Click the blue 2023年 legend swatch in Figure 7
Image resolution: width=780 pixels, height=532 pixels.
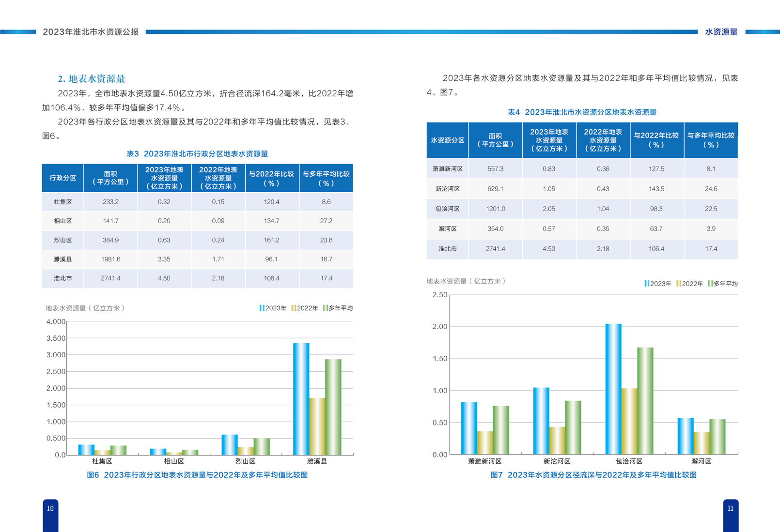pos(647,284)
